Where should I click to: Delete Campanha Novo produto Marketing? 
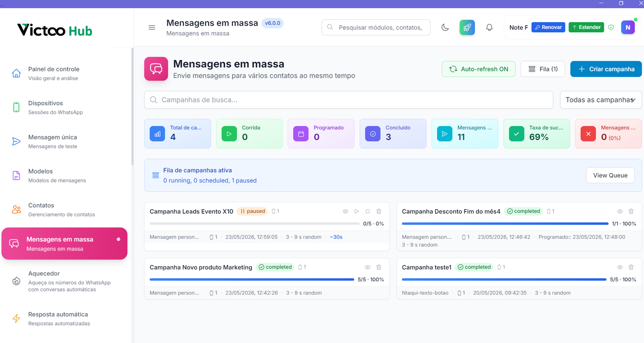tap(379, 267)
